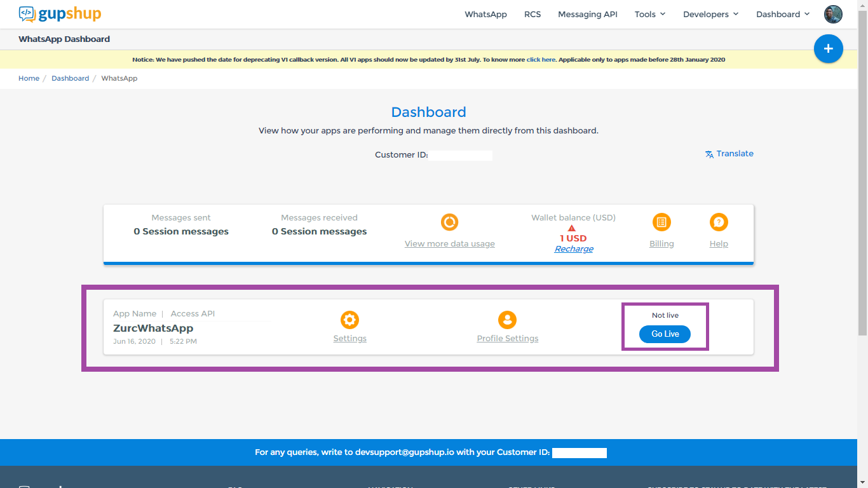
Task: Click the blue plus create app button
Action: click(828, 49)
